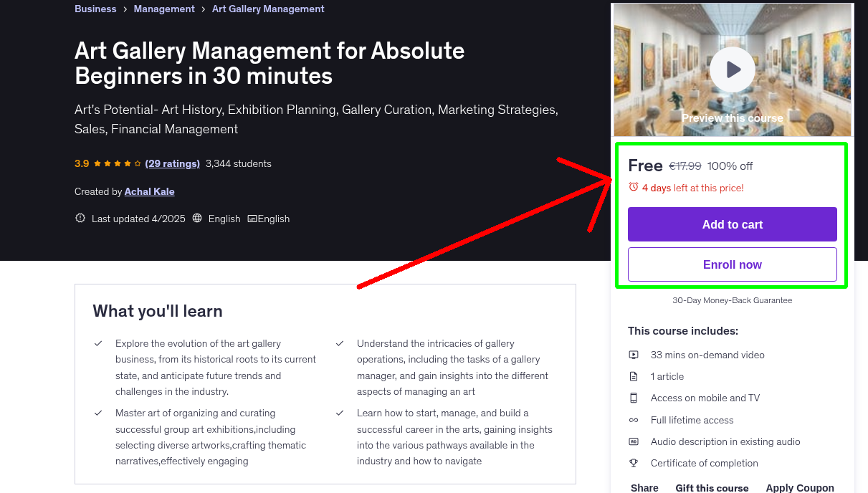Click the certificate of completion trophy icon
Image resolution: width=868 pixels, height=493 pixels.
coord(634,463)
